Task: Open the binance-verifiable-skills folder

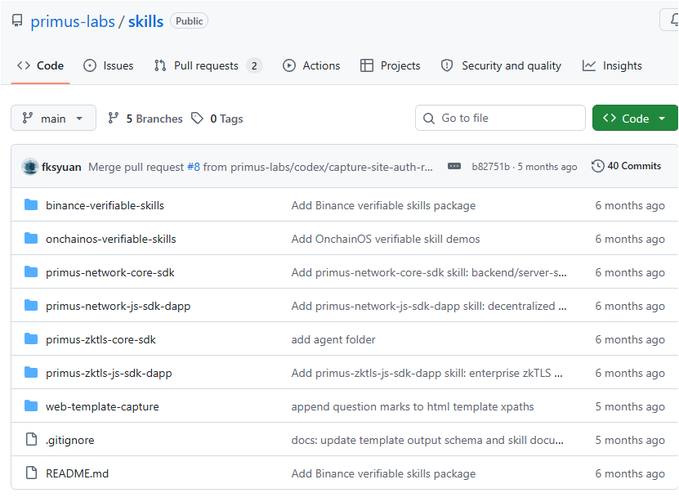Action: (x=105, y=205)
